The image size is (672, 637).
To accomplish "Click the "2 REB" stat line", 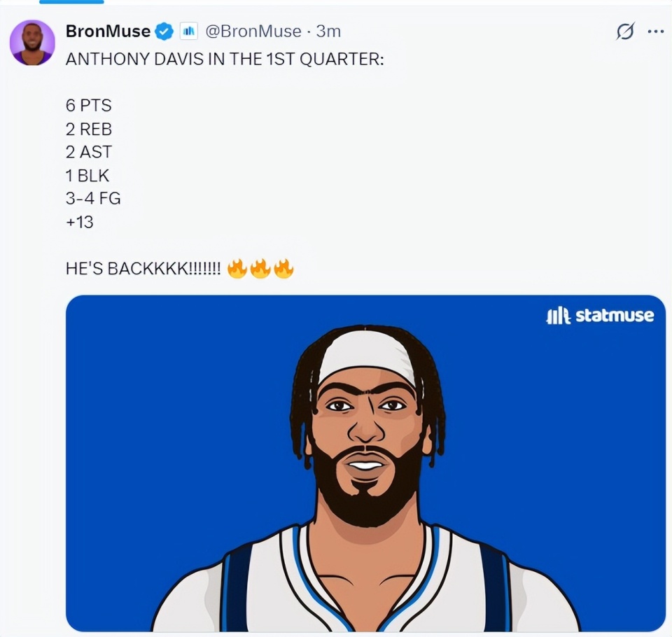I will 88,129.
